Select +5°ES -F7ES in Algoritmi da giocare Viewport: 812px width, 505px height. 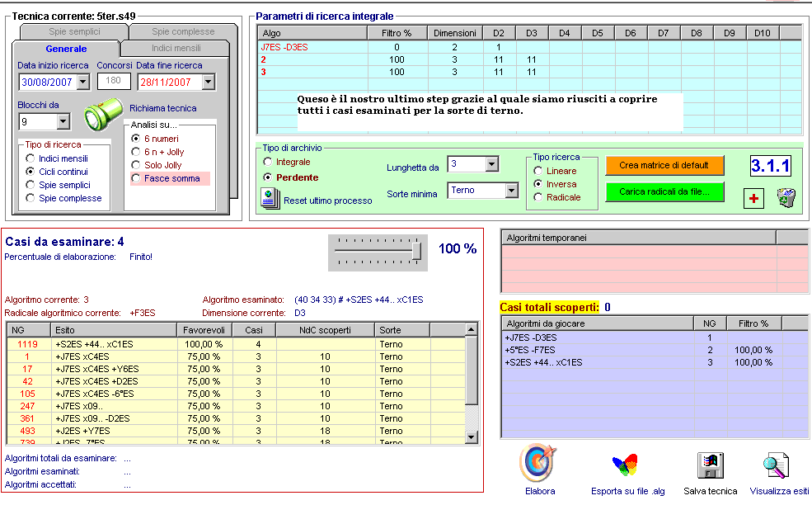pyautogui.click(x=655, y=350)
